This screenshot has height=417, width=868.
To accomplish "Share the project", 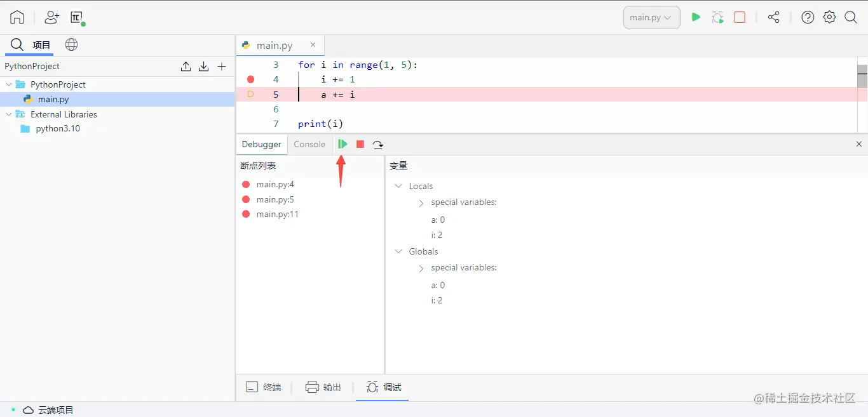I will pos(773,17).
